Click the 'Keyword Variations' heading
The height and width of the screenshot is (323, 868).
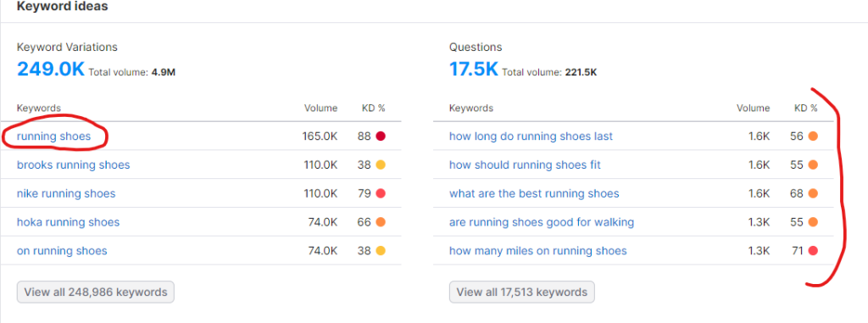click(x=67, y=47)
